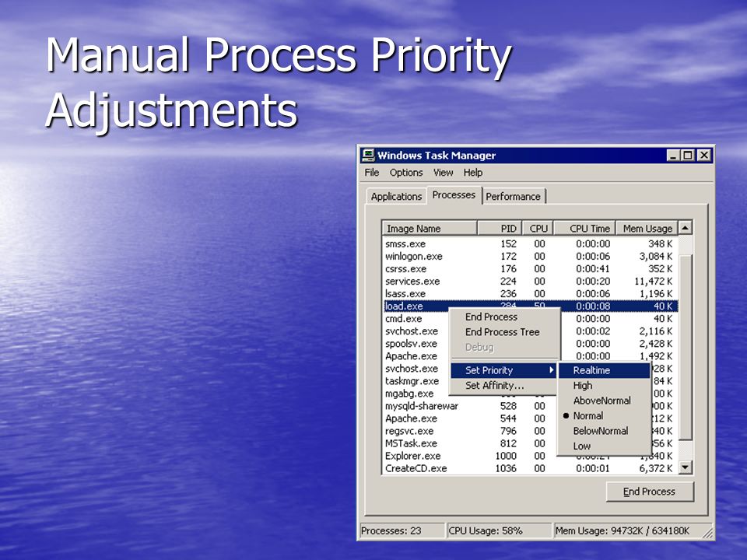Switch to the Performance tab
Screen dimensions: 747x560
(x=514, y=196)
